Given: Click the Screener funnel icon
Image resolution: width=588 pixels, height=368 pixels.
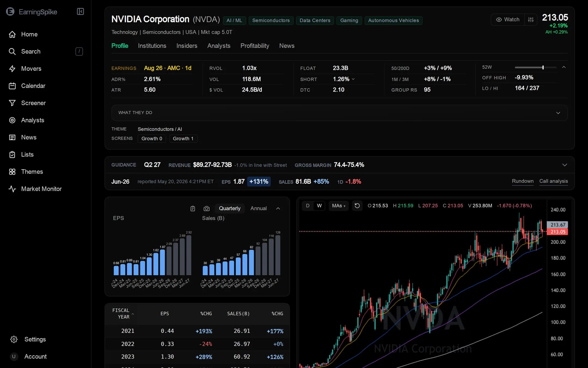Looking at the screenshot, I should 12,103.
